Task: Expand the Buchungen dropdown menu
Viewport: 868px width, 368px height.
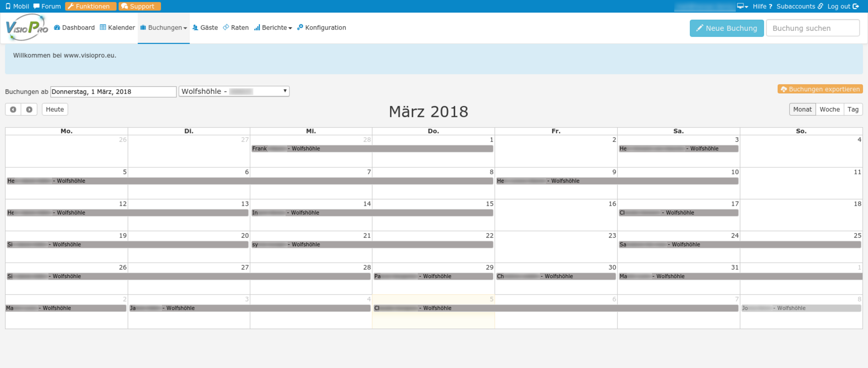Action: (164, 28)
